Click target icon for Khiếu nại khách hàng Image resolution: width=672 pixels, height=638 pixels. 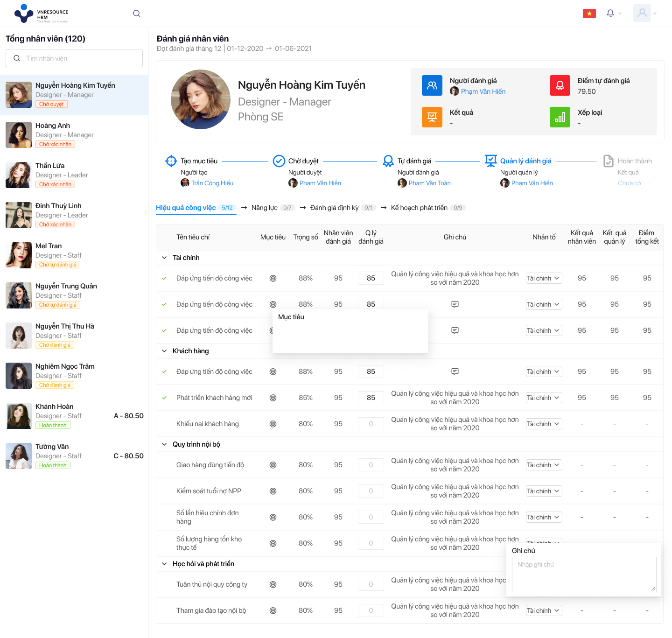point(273,424)
